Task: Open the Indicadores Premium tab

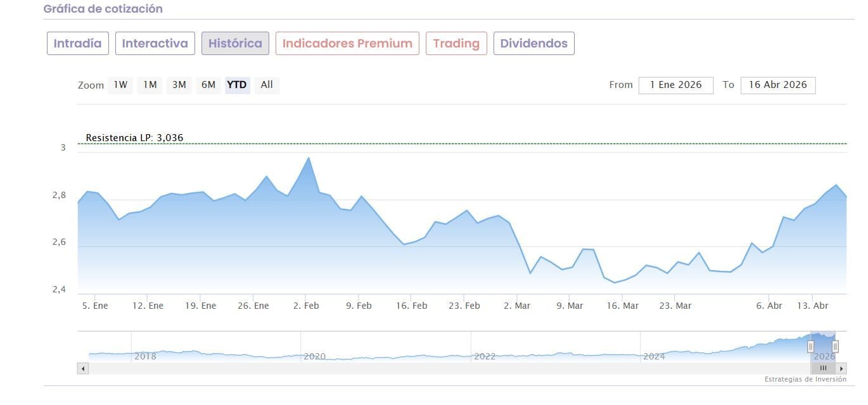Action: click(347, 44)
